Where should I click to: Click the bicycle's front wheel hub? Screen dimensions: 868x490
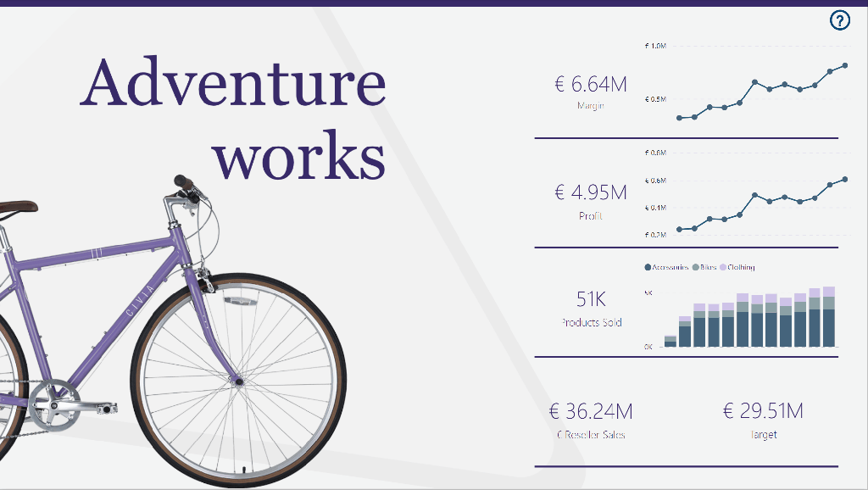pos(239,381)
